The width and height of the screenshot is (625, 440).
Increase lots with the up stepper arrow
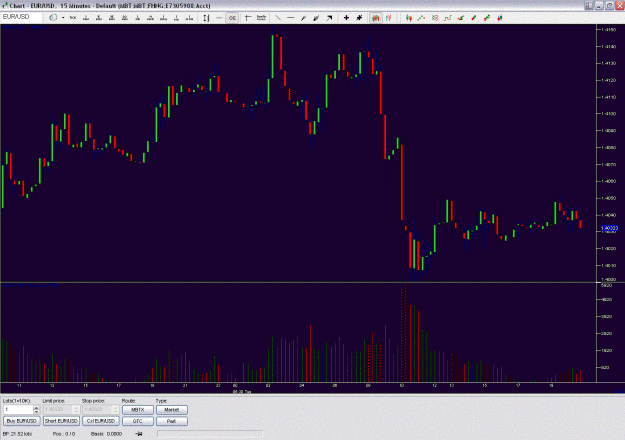pyautogui.click(x=37, y=407)
